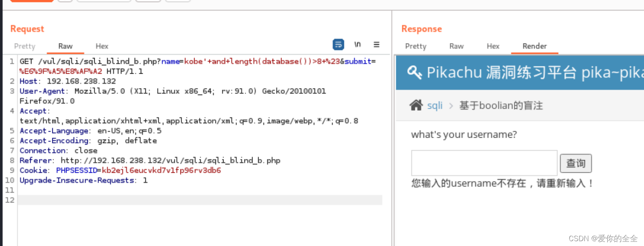Click the 基于boolian的盲注 breadcrumb text
The image size is (644, 246).
click(x=501, y=105)
